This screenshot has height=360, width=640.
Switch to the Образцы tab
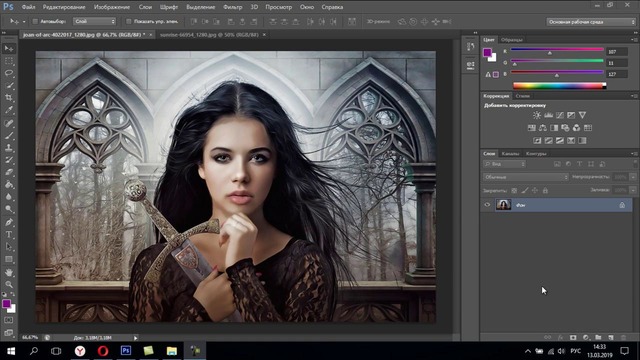click(511, 40)
